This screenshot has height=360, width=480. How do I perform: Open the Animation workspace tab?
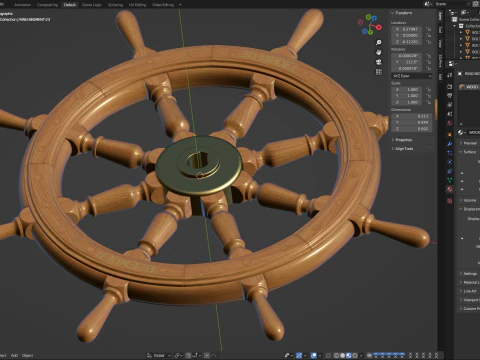[x=22, y=5]
